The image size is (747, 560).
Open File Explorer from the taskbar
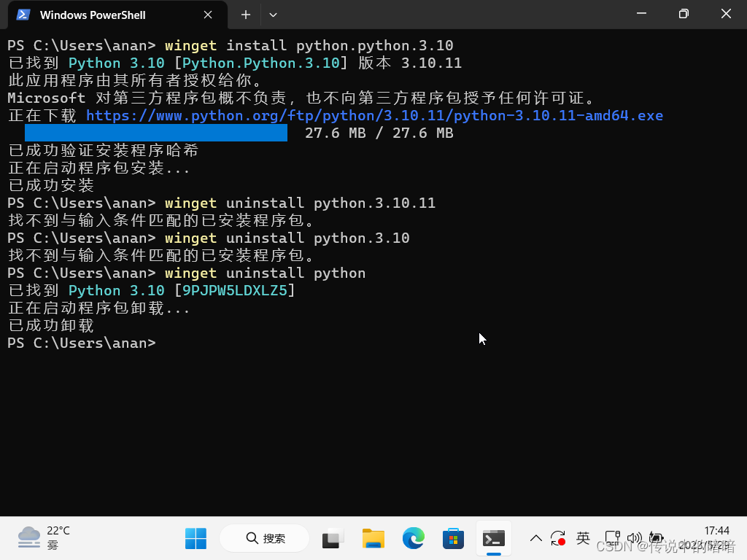point(373,539)
